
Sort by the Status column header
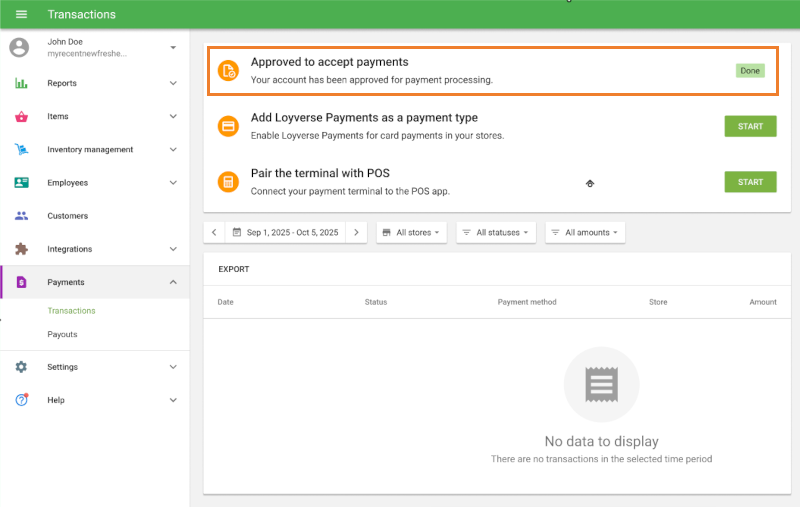376,302
